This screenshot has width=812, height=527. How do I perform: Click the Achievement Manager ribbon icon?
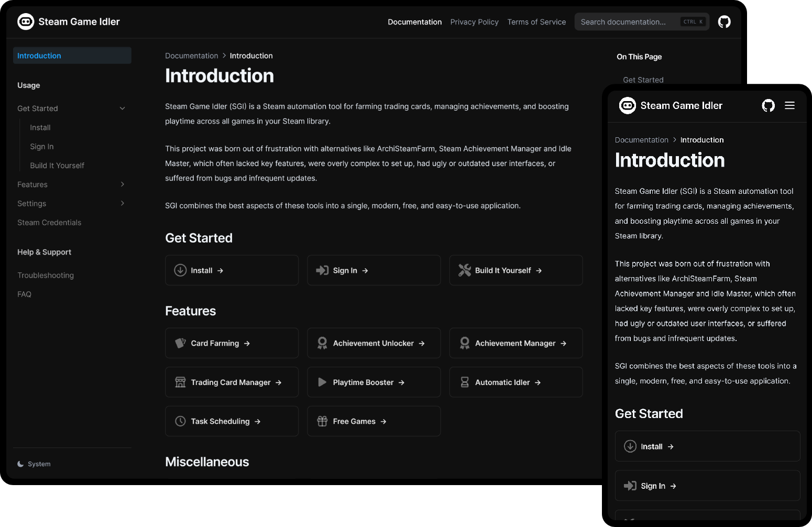464,343
